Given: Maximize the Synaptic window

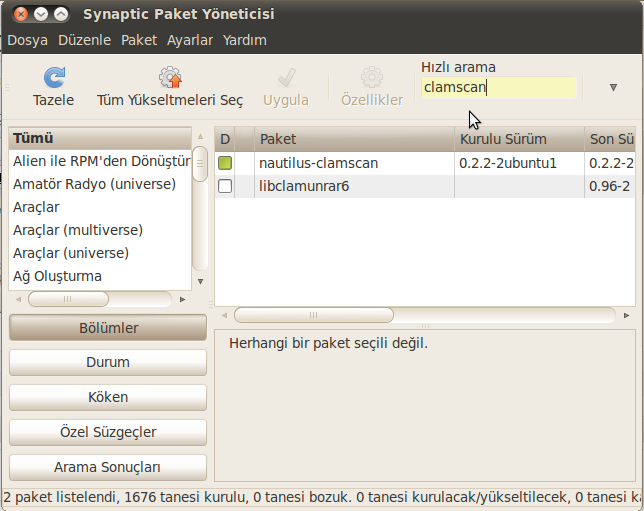Looking at the screenshot, I should [x=61, y=14].
